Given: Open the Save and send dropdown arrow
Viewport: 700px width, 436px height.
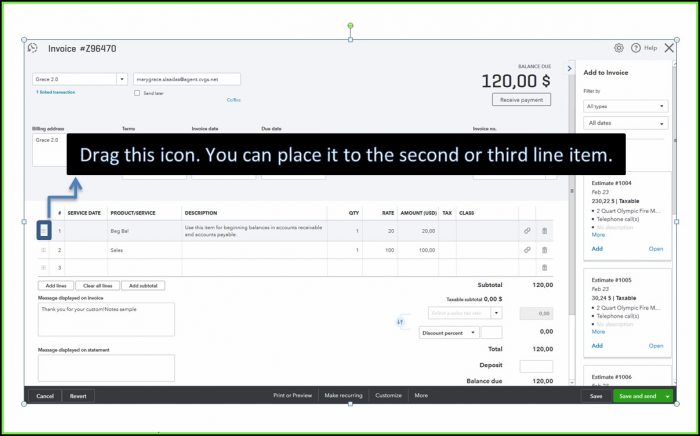Looking at the screenshot, I should 668,396.
